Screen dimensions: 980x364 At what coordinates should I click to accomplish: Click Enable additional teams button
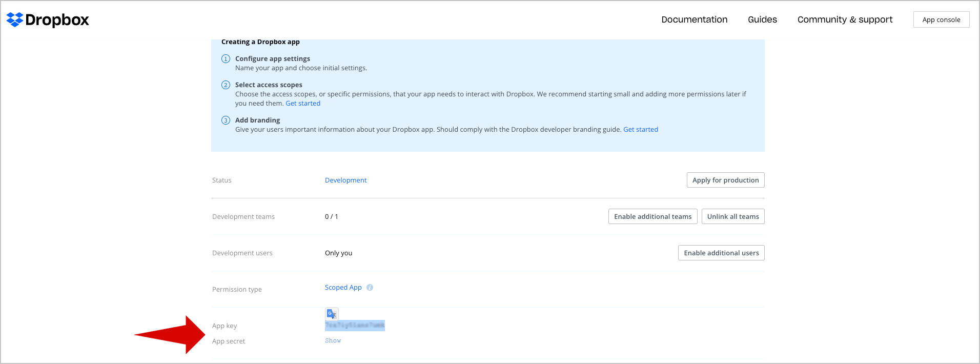pos(652,216)
